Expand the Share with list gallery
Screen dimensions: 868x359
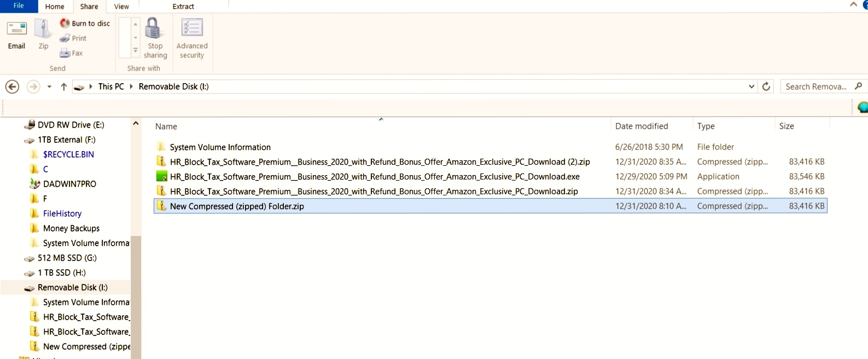136,50
